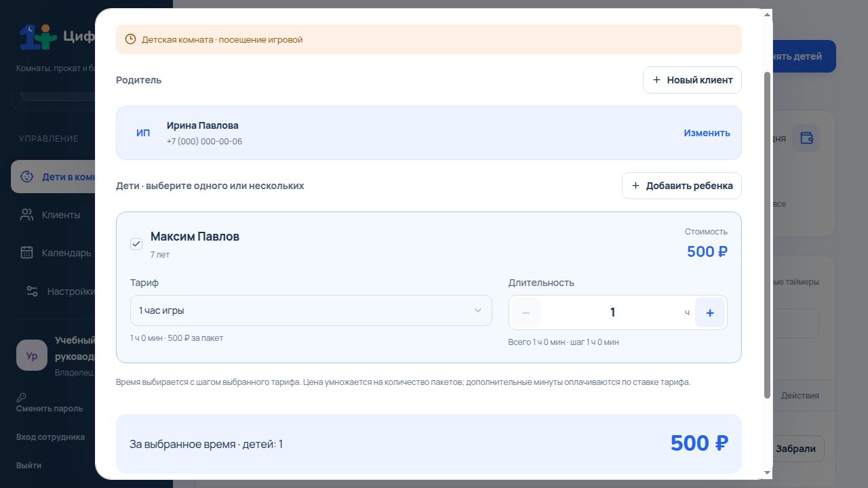Click Вход сотрудника in the sidebar
This screenshot has height=488, width=868.
click(x=50, y=437)
